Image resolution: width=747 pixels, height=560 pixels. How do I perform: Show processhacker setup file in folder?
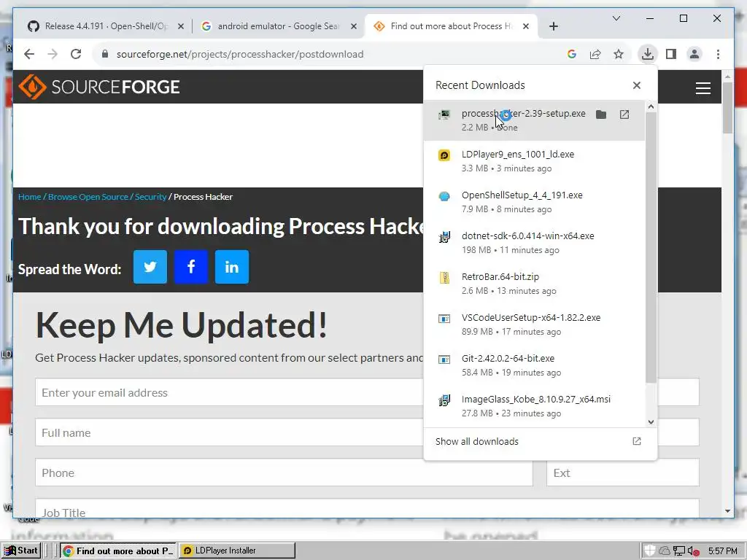pyautogui.click(x=601, y=114)
